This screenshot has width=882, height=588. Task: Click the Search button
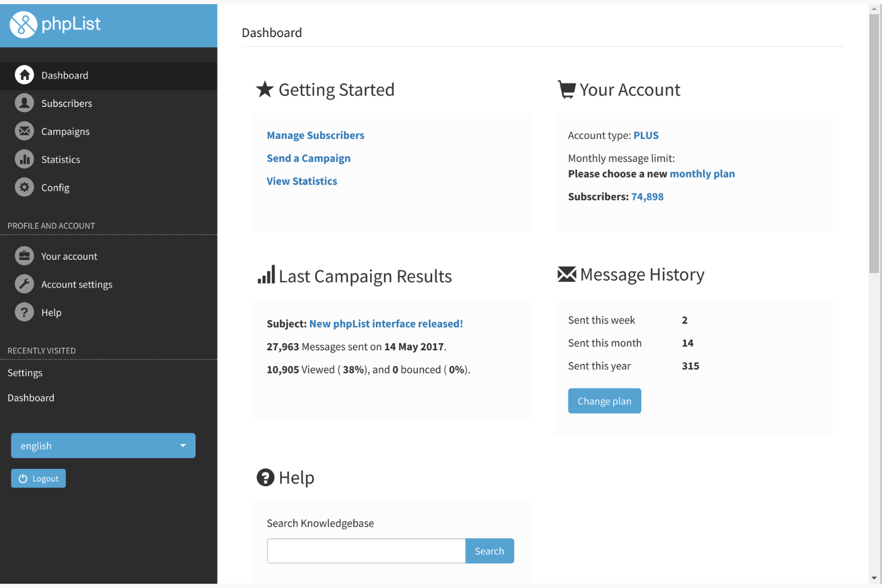click(490, 551)
